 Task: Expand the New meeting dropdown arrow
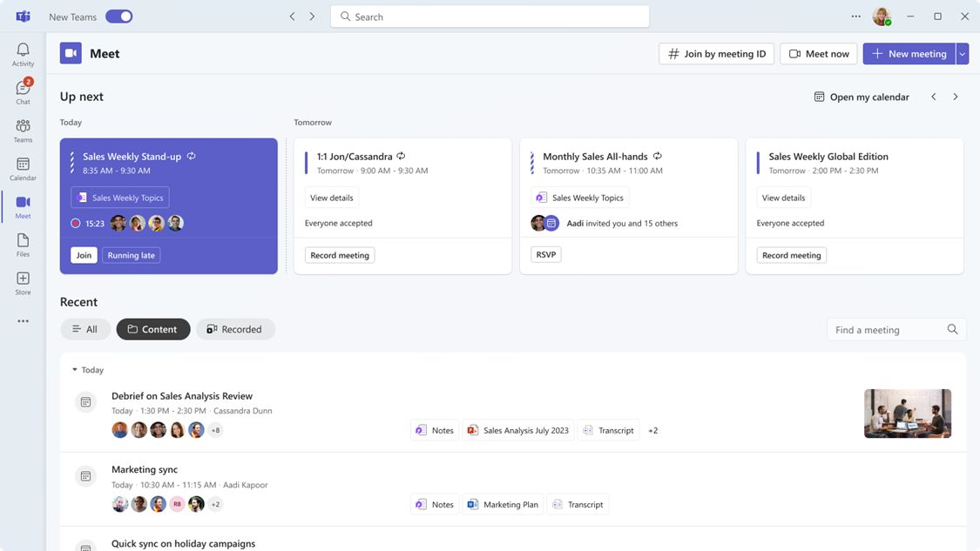[962, 54]
